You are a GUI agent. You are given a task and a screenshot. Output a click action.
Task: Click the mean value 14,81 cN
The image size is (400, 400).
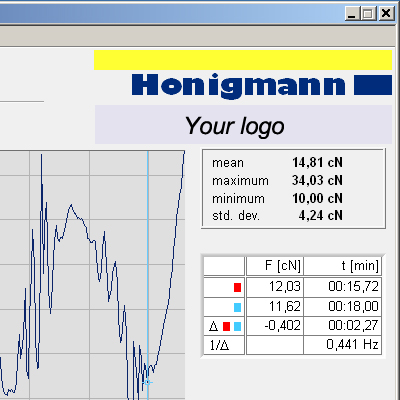317,163
